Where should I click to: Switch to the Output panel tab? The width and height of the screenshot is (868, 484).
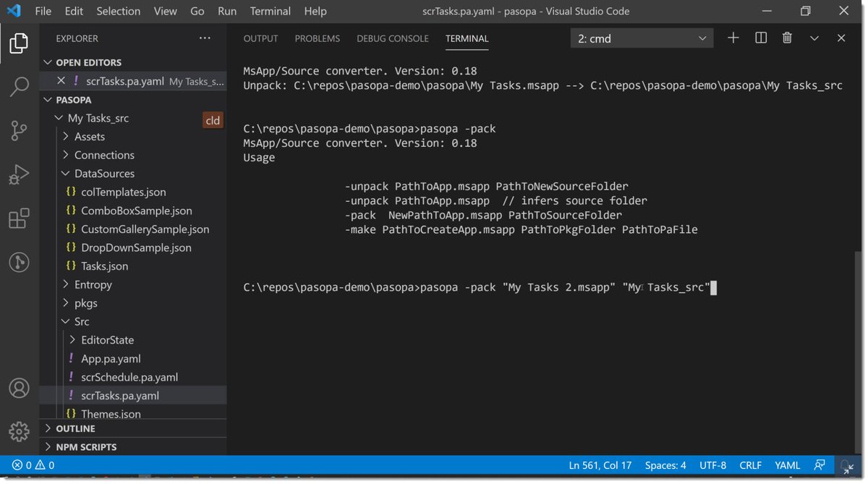(x=260, y=38)
